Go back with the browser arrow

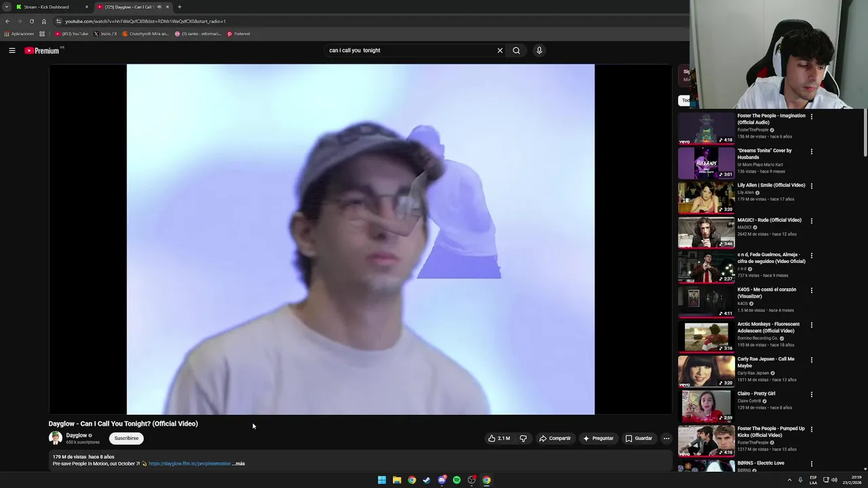[x=7, y=21]
